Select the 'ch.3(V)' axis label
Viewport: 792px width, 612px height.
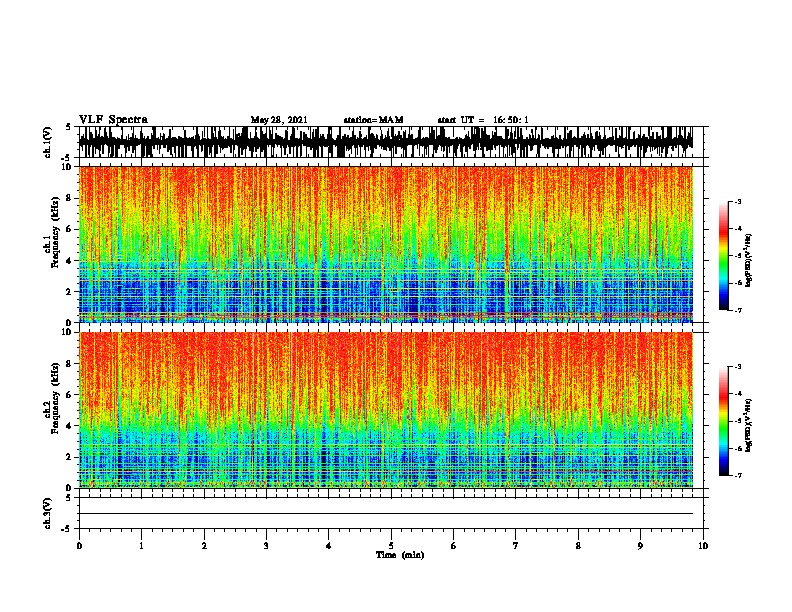pos(47,513)
